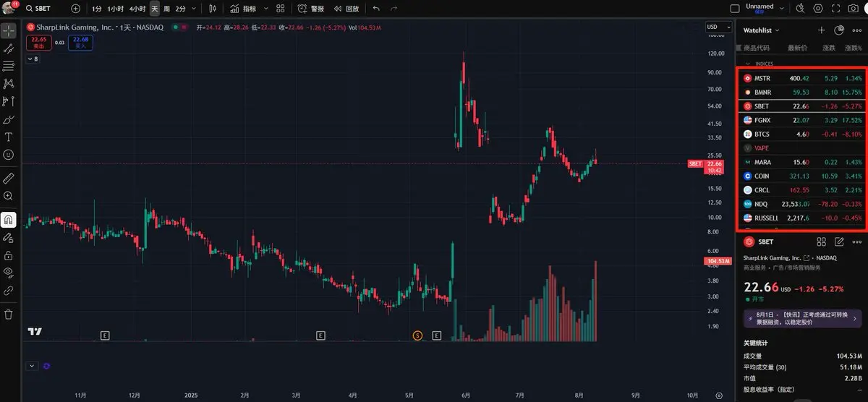This screenshot has width=868, height=402.
Task: Click the trash remove objects icon
Action: (9, 315)
